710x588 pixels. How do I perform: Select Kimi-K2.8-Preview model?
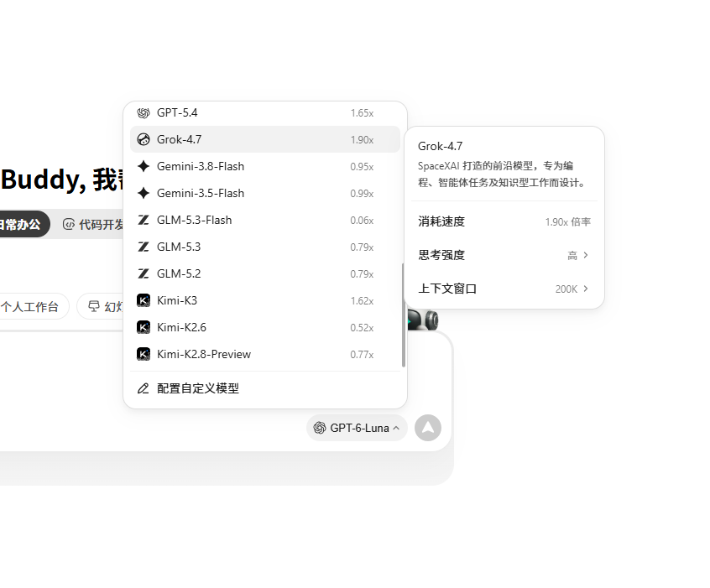coord(265,354)
